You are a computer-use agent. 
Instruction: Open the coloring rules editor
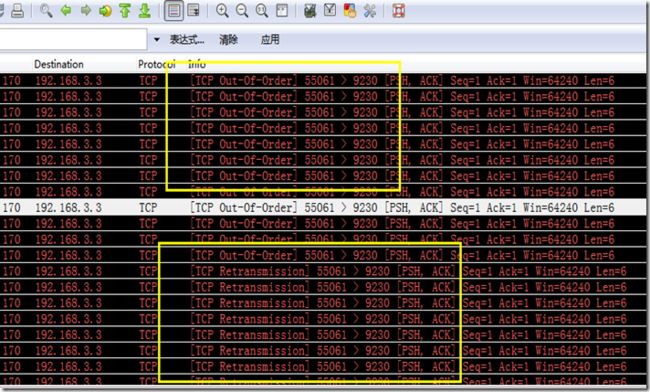(350, 11)
